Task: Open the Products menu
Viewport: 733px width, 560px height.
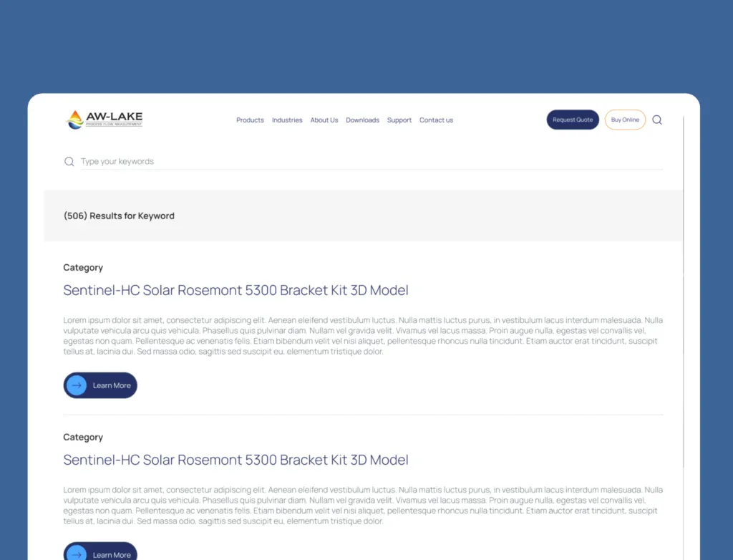Action: [x=250, y=120]
